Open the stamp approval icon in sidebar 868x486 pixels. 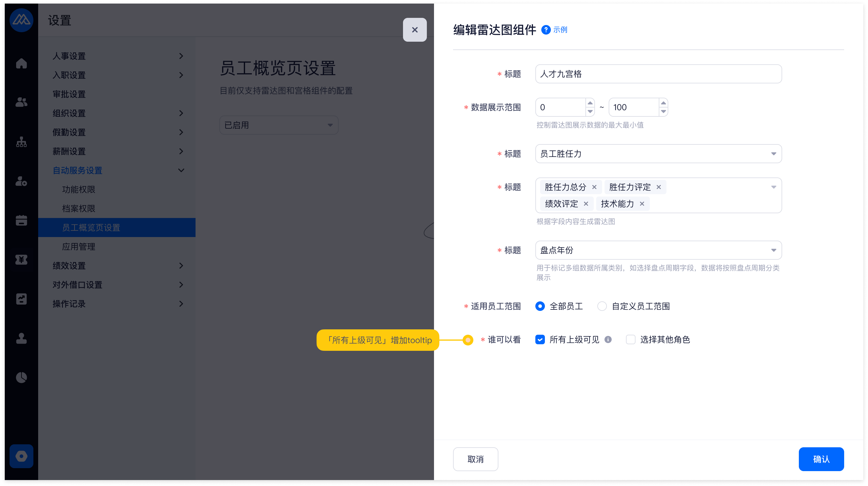(x=21, y=338)
